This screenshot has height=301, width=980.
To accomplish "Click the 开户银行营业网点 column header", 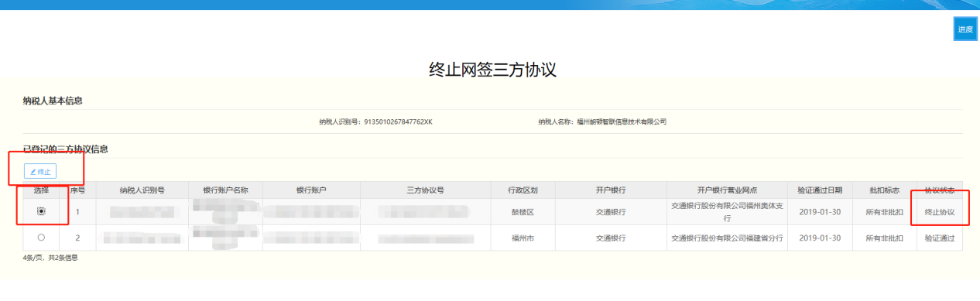I will click(727, 190).
